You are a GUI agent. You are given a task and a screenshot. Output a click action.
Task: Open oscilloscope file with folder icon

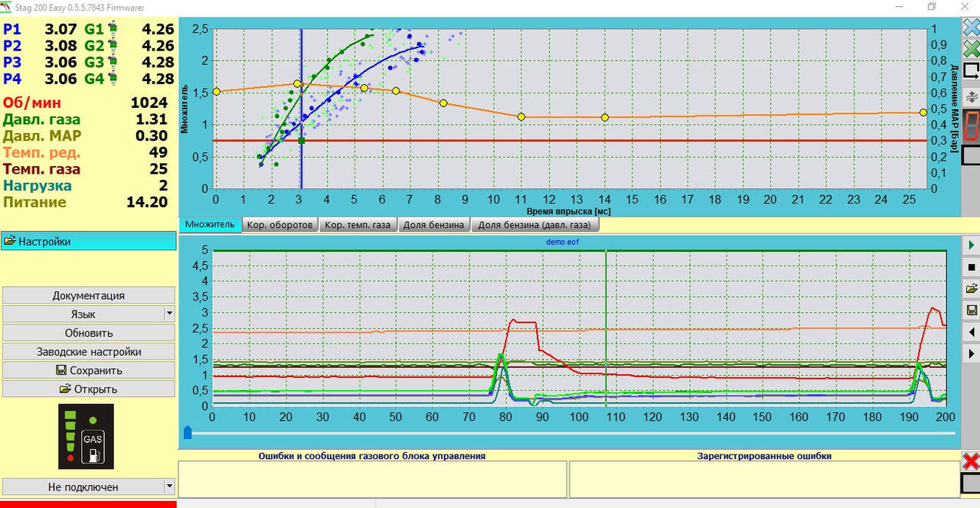point(971,288)
